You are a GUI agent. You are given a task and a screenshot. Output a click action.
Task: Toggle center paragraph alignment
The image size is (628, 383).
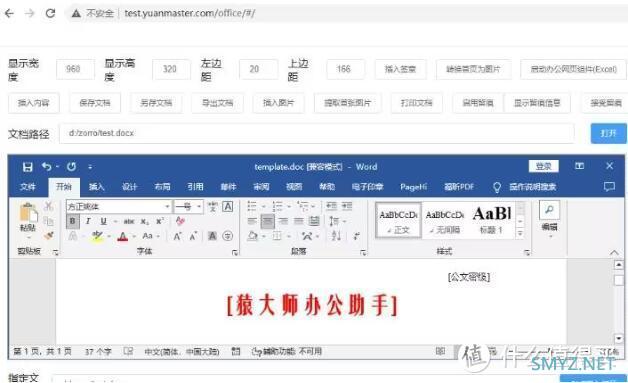(x=268, y=221)
